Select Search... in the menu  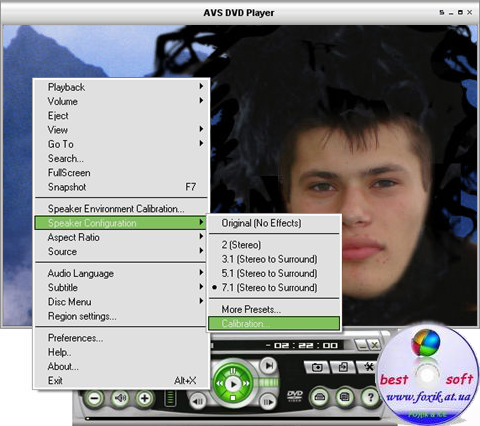[x=122, y=159]
